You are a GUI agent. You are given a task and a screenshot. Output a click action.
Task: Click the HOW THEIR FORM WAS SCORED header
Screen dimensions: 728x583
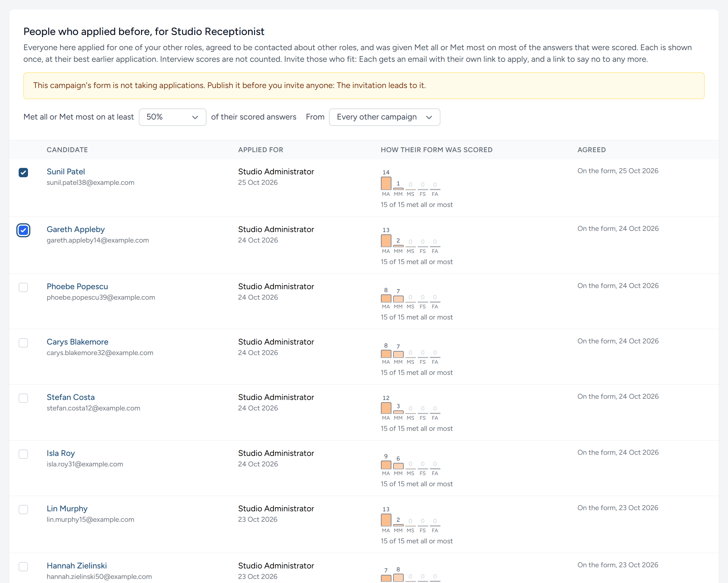point(437,150)
